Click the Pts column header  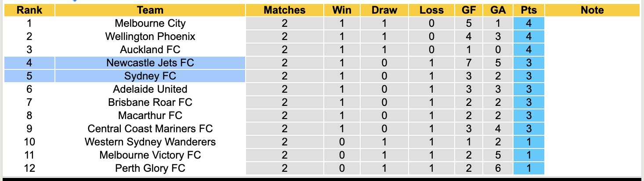(528, 10)
